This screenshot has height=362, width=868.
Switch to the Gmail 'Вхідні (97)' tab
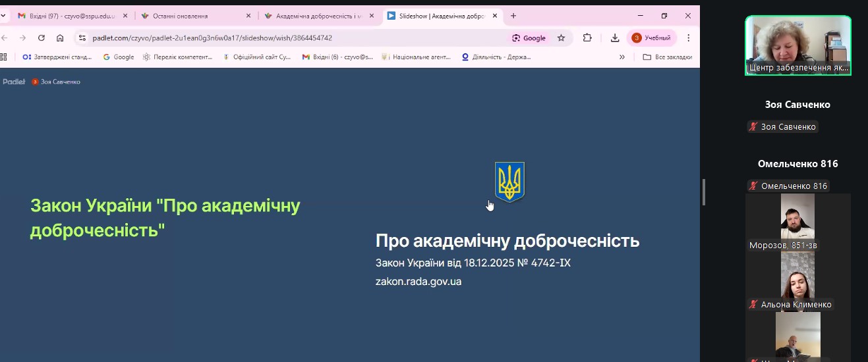(x=66, y=16)
